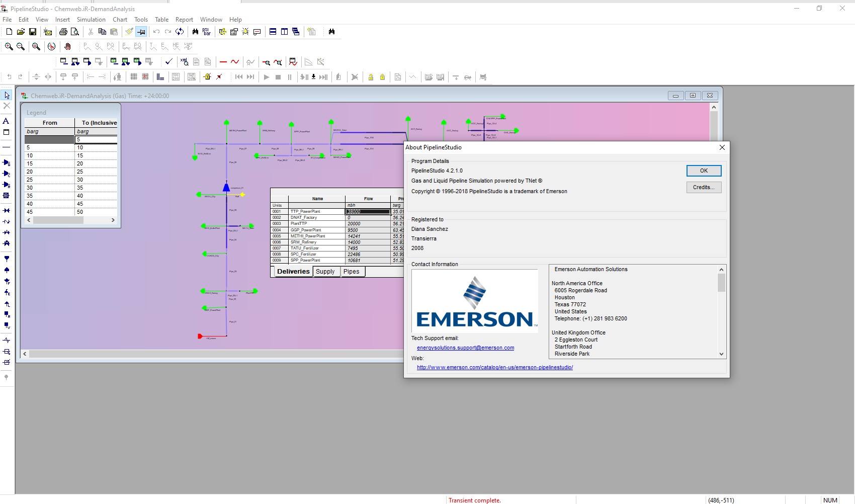Create a new file with the New icon
Viewport: 855px width, 504px height.
coord(9,32)
